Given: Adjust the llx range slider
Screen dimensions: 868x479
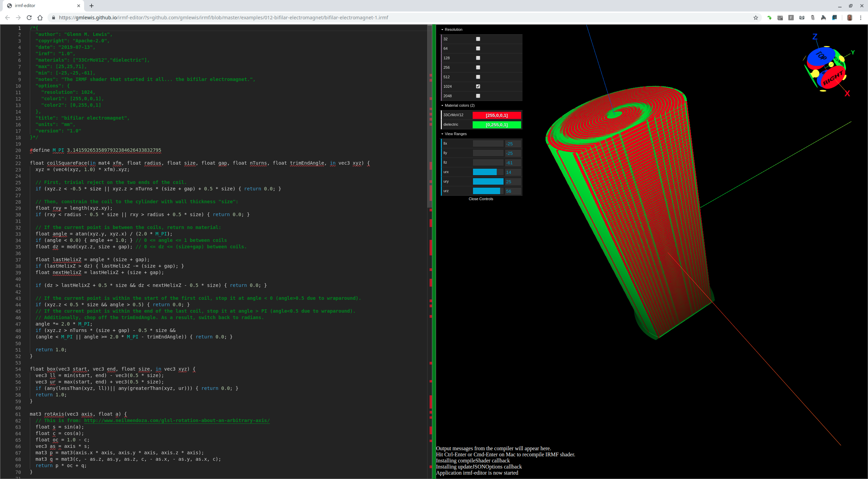Looking at the screenshot, I should pos(488,144).
